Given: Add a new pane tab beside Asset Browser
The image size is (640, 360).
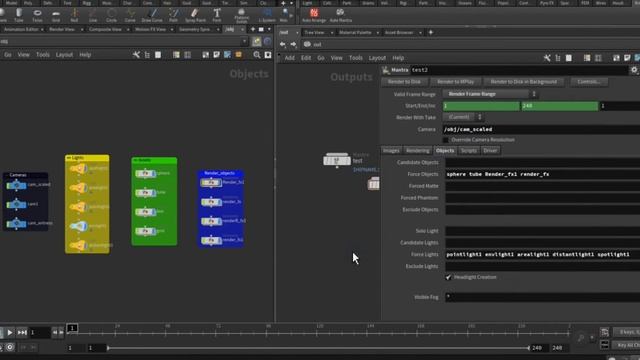Looking at the screenshot, I should pos(431,32).
